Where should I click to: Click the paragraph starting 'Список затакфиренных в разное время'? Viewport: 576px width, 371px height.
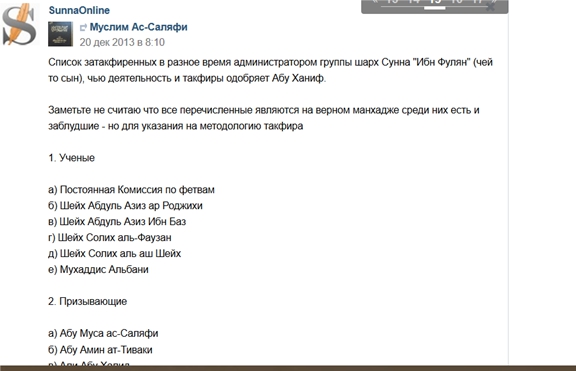270,70
